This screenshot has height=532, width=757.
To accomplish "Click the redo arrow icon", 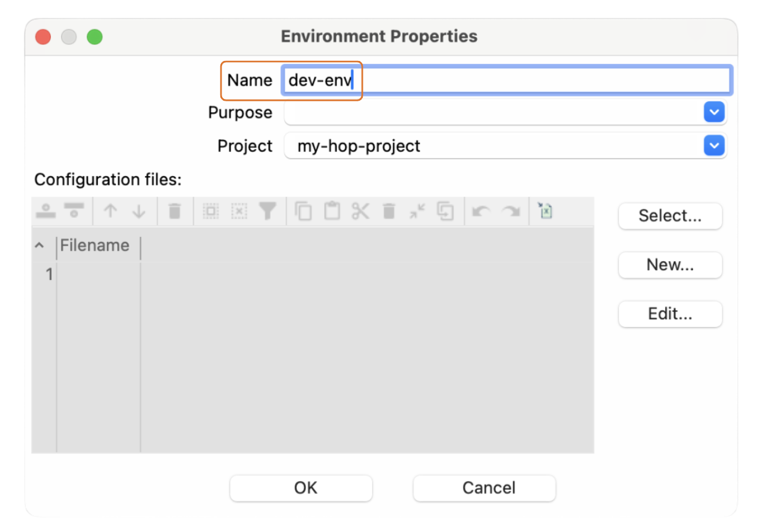I will [x=511, y=212].
